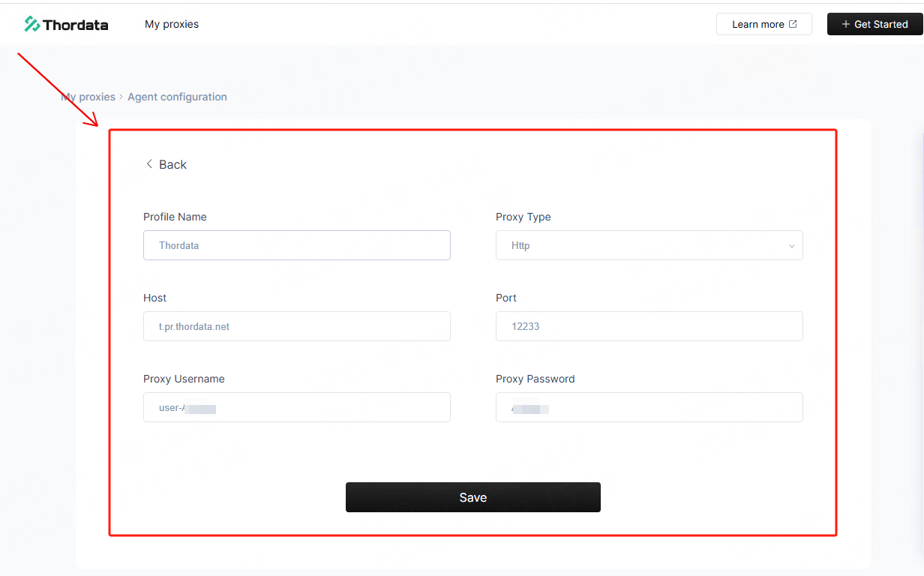Click the Get Started button
Viewport: 924px width, 576px height.
[x=874, y=24]
